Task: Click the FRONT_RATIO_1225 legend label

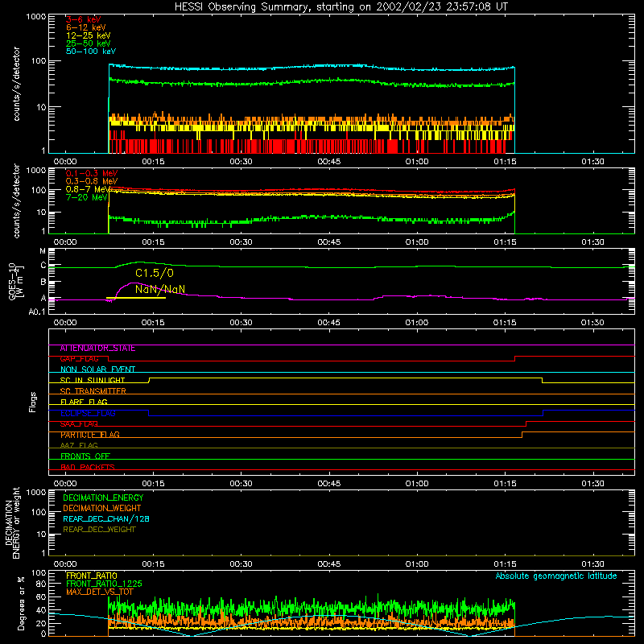Action: [104, 584]
